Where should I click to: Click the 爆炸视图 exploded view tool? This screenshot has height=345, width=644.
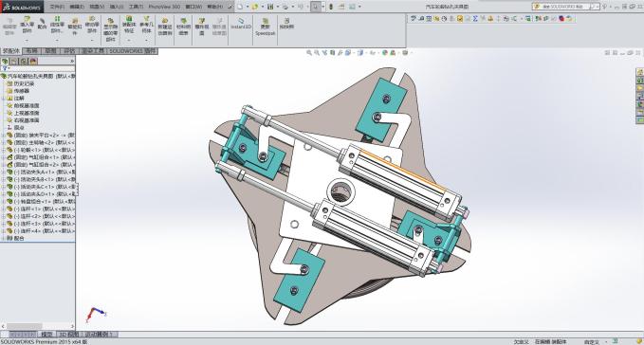point(202,27)
